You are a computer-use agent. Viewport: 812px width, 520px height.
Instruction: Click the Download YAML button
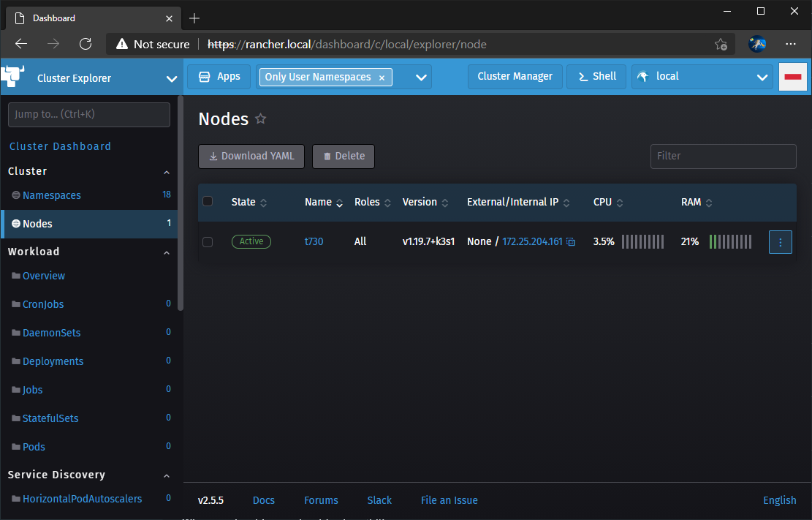[251, 156]
